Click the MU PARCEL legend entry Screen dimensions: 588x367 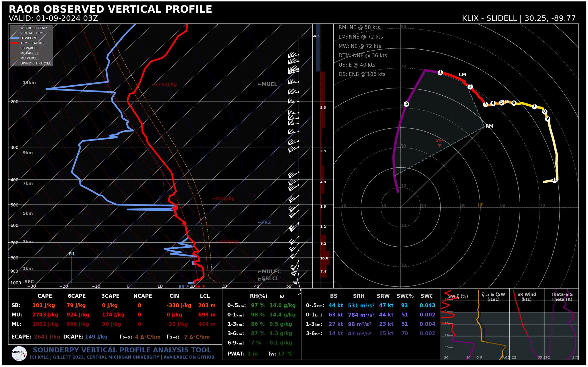coord(30,58)
